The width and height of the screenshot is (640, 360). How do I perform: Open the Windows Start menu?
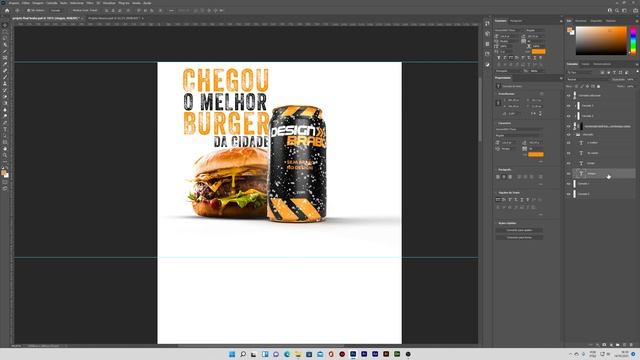232,354
